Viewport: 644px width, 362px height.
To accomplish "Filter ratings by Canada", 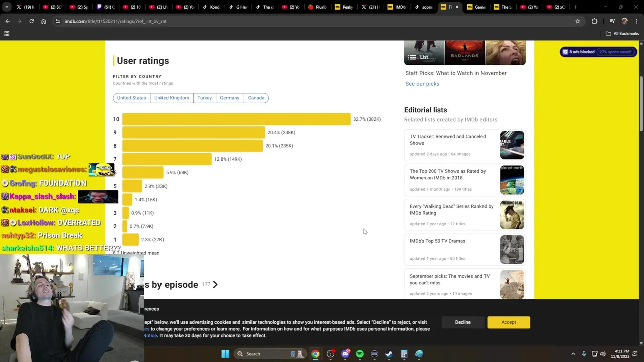I will click(x=256, y=98).
